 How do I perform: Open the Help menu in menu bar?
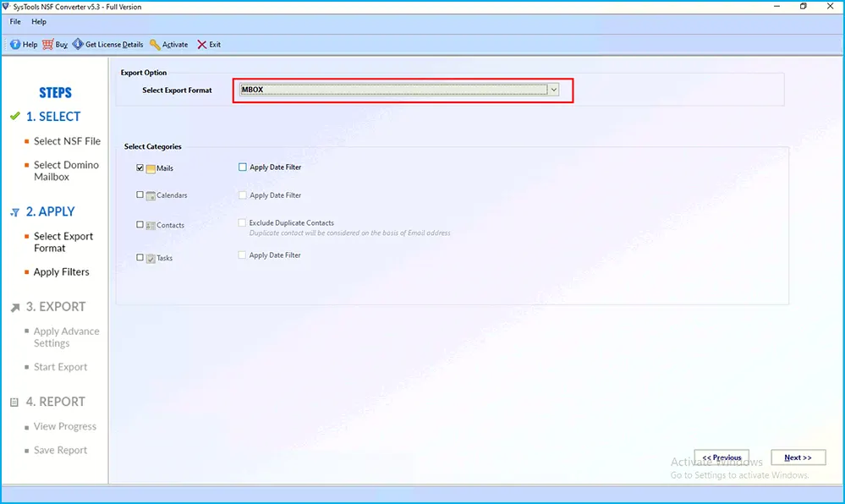coord(39,21)
